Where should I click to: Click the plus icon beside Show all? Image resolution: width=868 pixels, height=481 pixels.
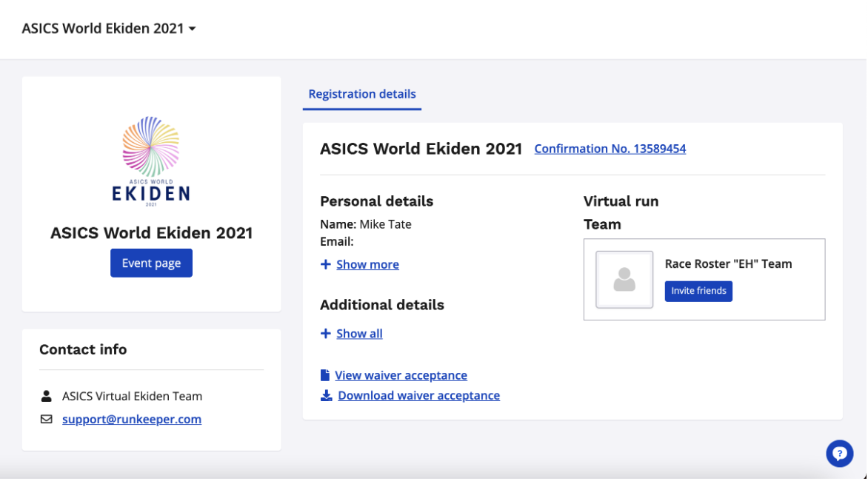(326, 334)
